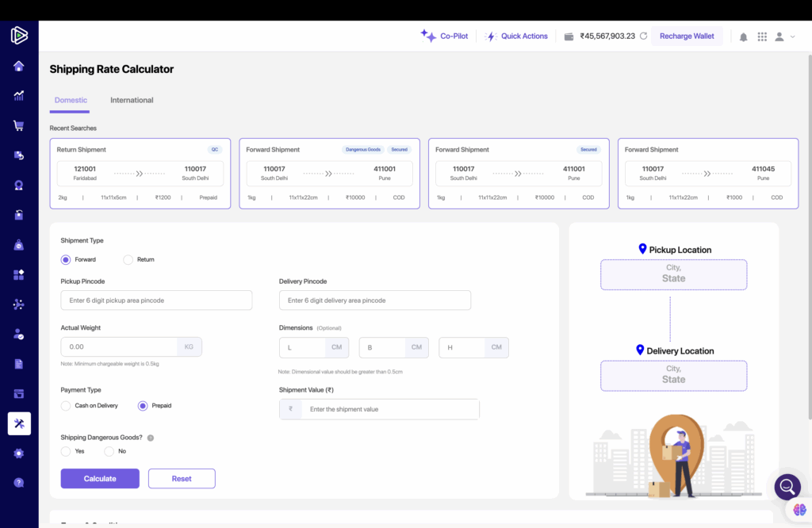Choose Cash on Delivery payment type

[66, 406]
